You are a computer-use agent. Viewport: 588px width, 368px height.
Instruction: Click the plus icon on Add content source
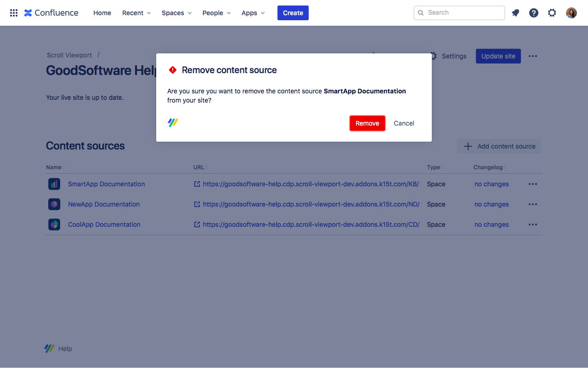pos(468,146)
